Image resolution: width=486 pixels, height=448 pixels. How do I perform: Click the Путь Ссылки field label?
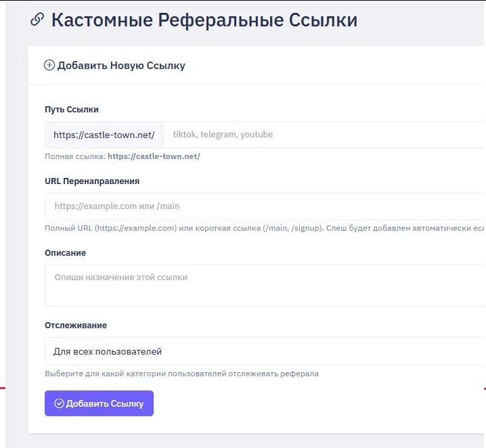pyautogui.click(x=72, y=109)
